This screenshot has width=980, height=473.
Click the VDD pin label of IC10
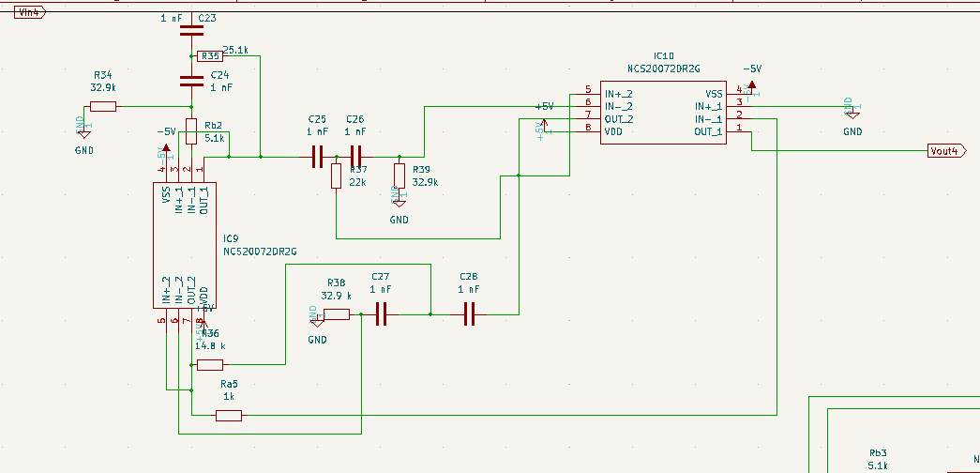click(613, 132)
